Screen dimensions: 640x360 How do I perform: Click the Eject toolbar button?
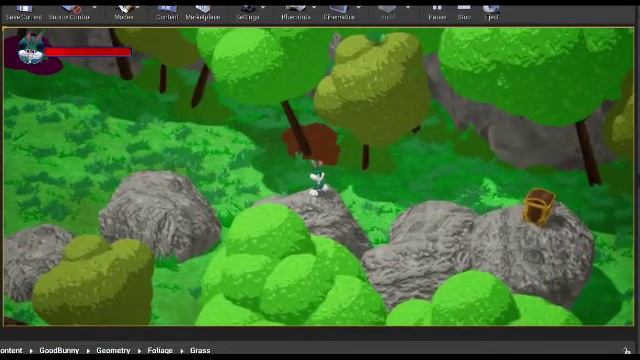(491, 13)
